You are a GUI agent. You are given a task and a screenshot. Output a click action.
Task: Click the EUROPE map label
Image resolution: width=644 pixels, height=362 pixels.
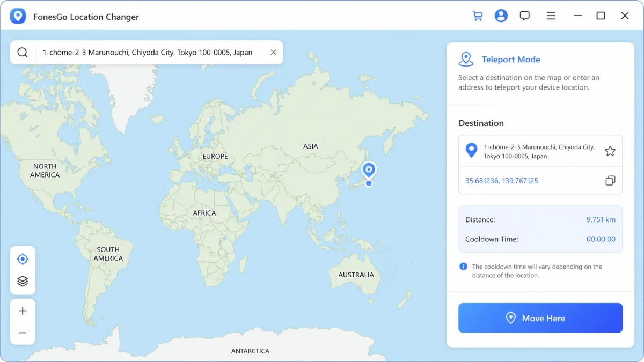coord(215,156)
